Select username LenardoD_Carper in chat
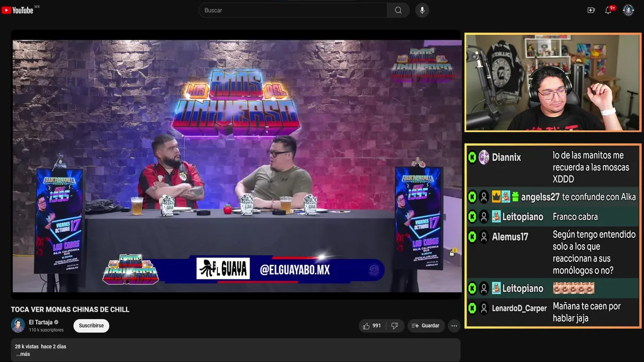Image resolution: width=644 pixels, height=362 pixels. point(519,308)
